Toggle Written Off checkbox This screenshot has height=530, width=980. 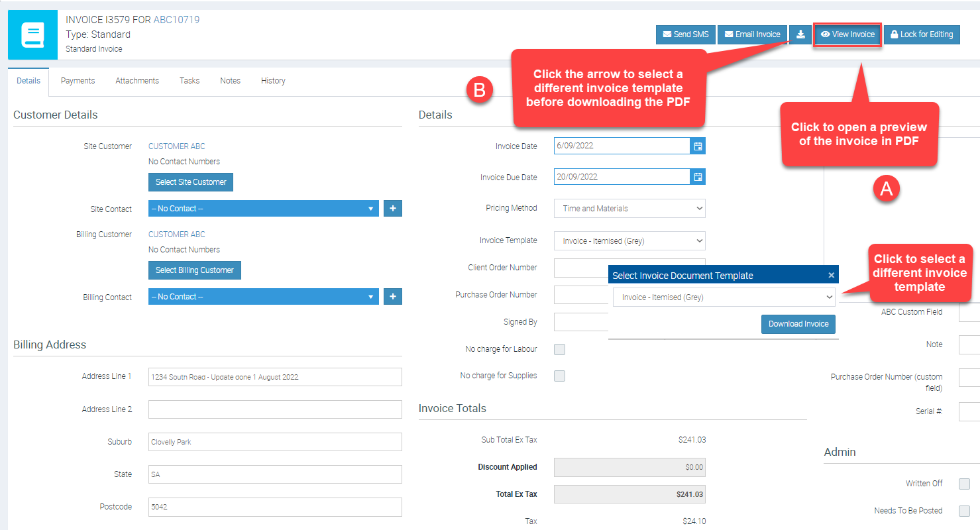point(964,484)
